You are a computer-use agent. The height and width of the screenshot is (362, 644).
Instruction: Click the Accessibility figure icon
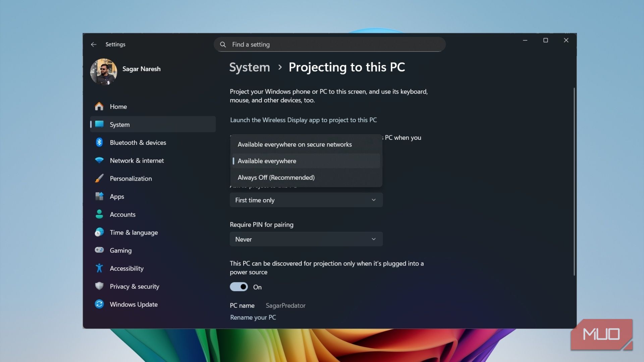pyautogui.click(x=99, y=268)
